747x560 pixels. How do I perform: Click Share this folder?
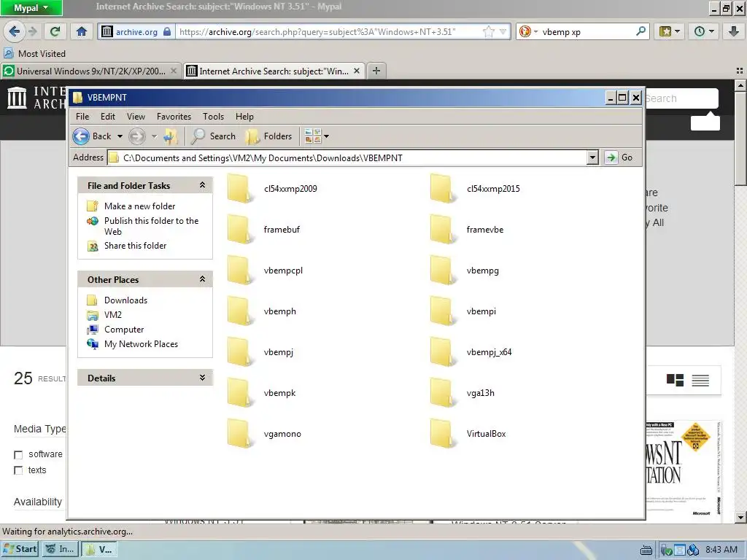click(135, 246)
